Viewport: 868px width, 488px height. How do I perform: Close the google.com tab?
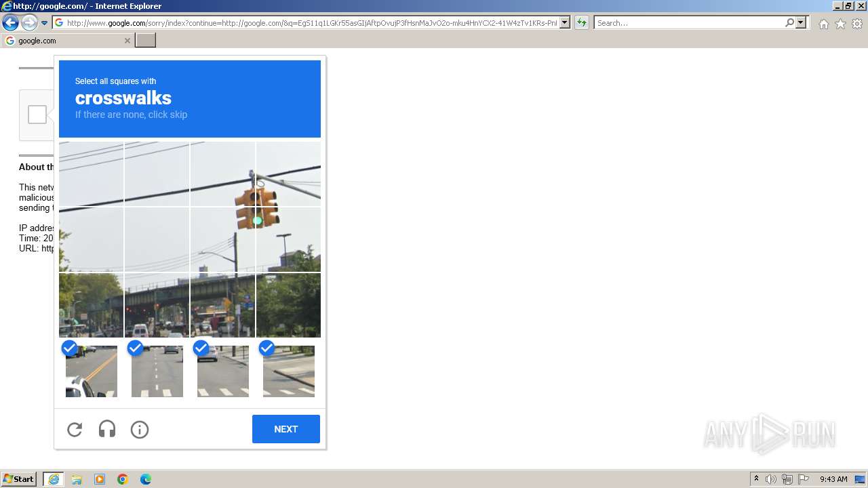pyautogui.click(x=127, y=41)
